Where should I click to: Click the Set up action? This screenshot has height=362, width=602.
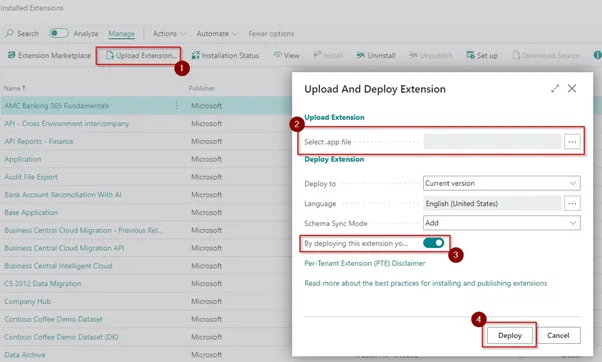pyautogui.click(x=482, y=56)
